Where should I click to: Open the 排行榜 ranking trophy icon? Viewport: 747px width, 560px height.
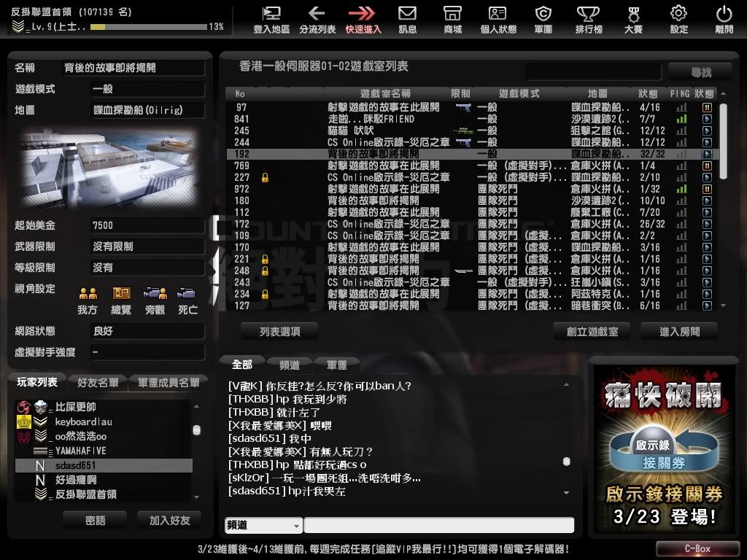coord(587,14)
